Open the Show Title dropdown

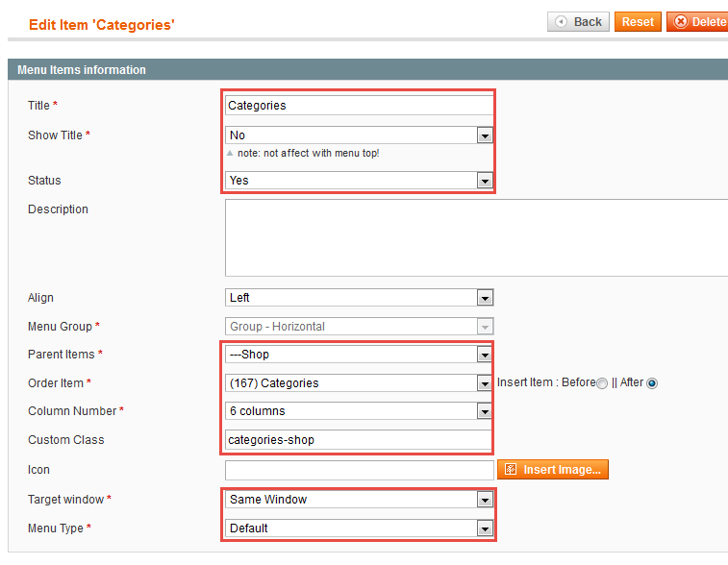point(359,135)
